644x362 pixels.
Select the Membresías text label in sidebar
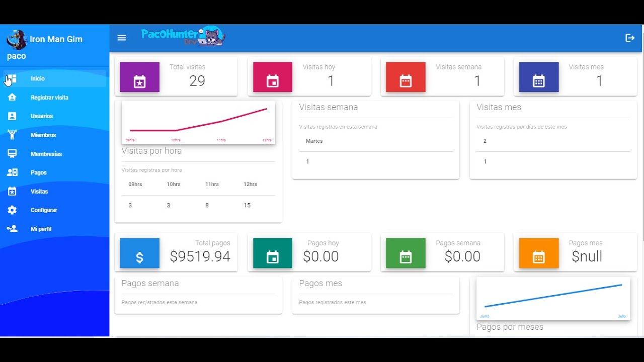click(x=46, y=154)
